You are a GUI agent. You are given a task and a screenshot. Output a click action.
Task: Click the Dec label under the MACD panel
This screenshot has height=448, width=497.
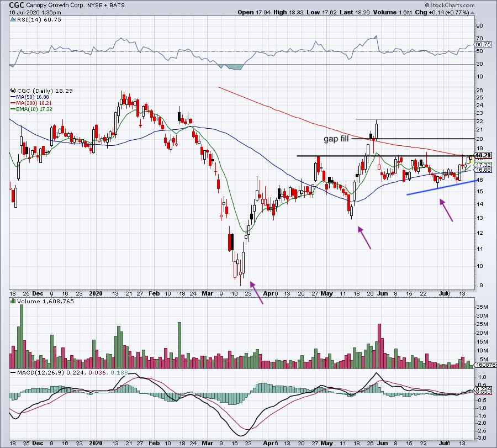click(38, 443)
